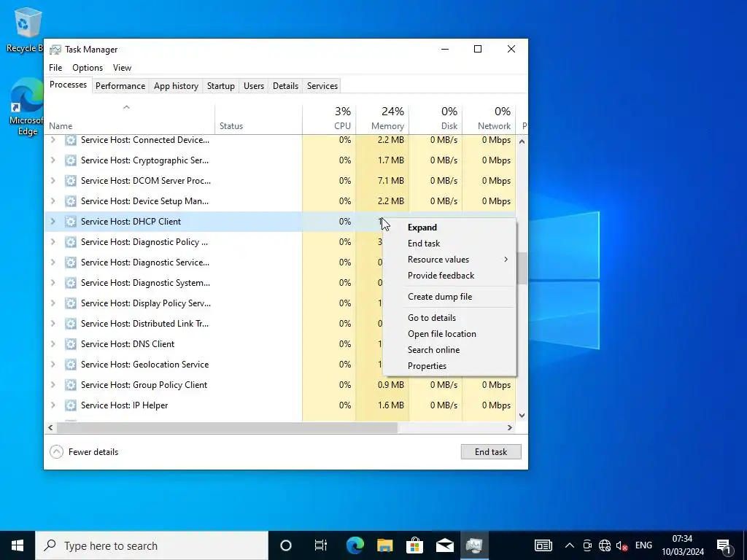
Task: Click the gear icon of Service Host: DCOM Server Proc...
Action: pyautogui.click(x=71, y=181)
